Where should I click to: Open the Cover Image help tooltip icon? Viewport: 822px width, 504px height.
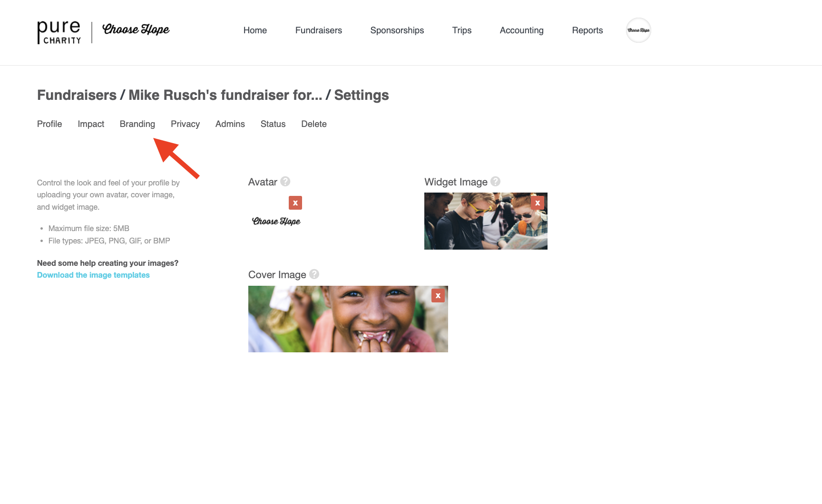[x=314, y=274]
